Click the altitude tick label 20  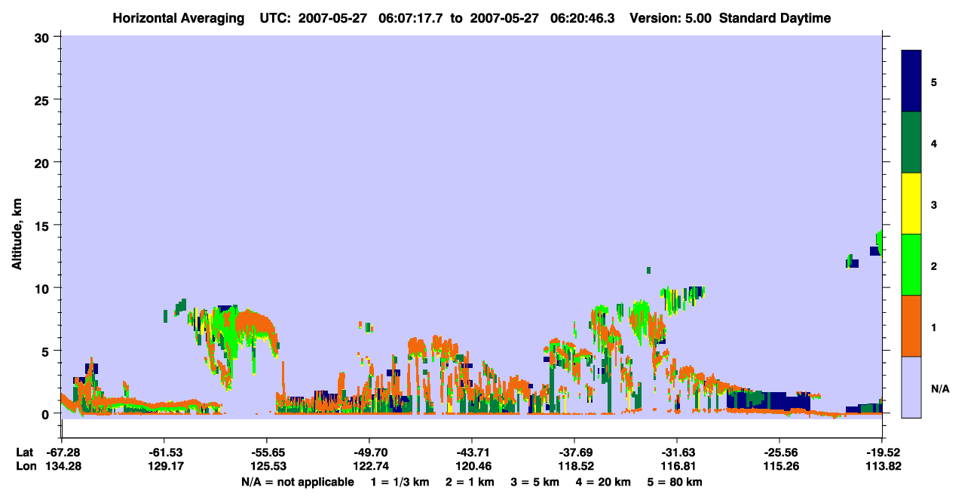(x=44, y=162)
